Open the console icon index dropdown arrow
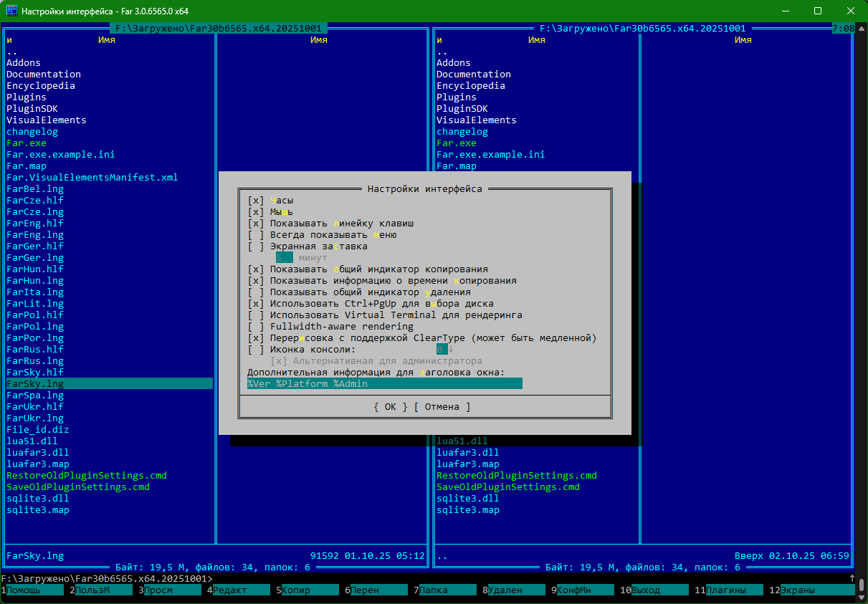The height and width of the screenshot is (604, 868). point(451,350)
